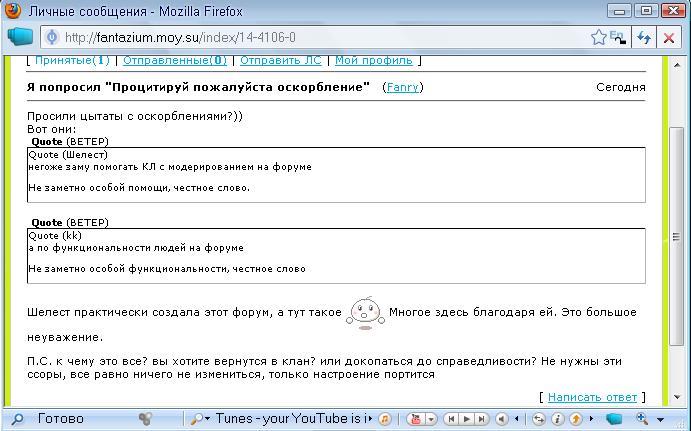Collapse controls with arrow beside the volume icon

pos(516,419)
